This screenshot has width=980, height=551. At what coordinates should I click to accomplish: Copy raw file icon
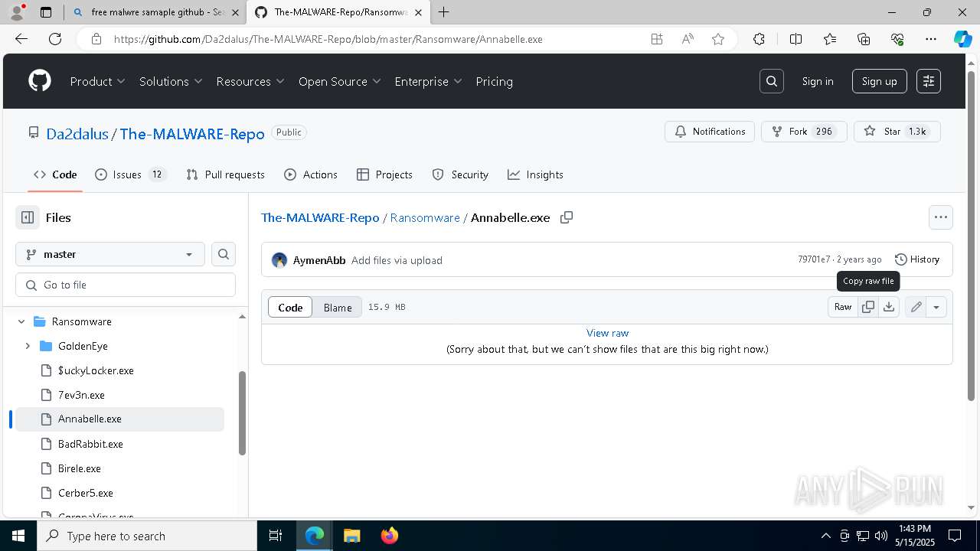[868, 307]
